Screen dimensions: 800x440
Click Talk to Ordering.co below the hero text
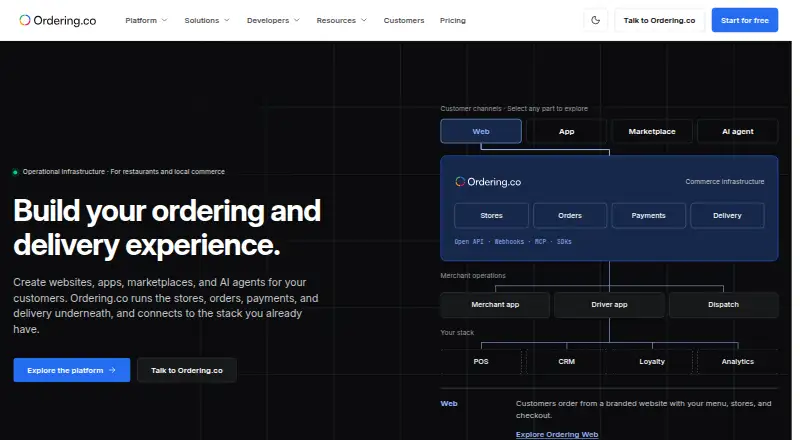pos(187,370)
